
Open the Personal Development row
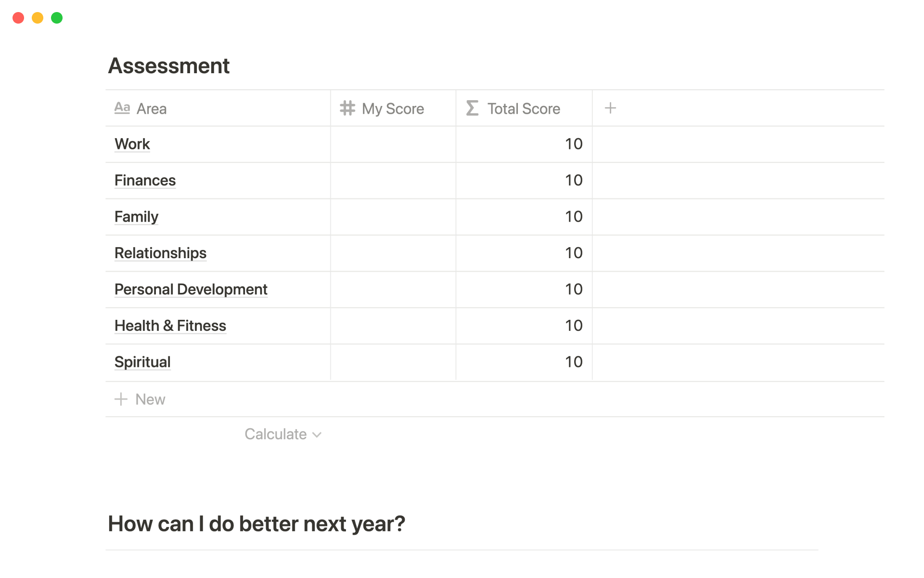pos(191,289)
